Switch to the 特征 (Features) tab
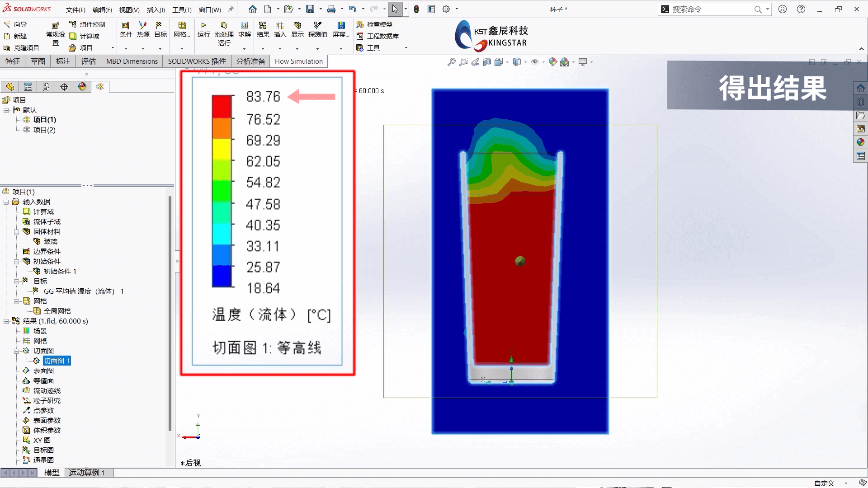 [13, 61]
